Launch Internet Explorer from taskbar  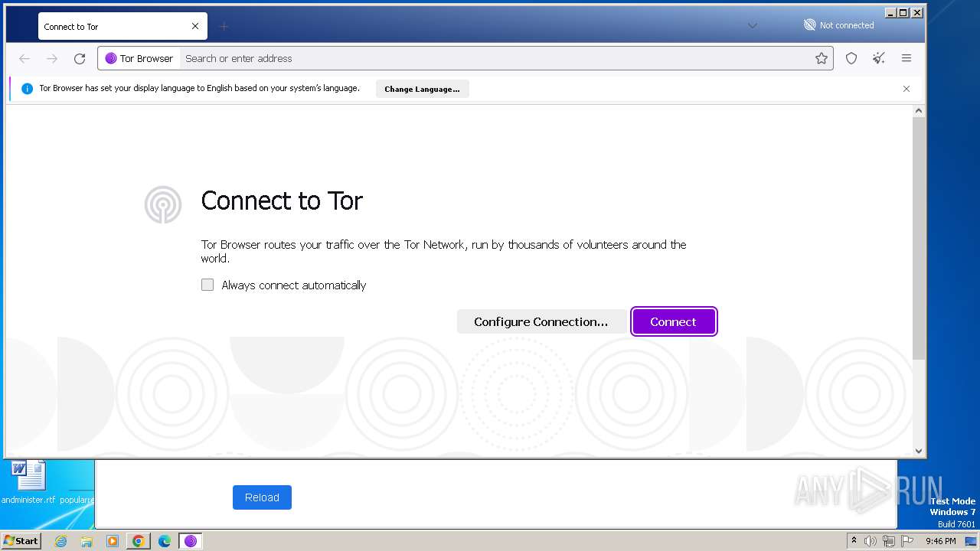[61, 541]
